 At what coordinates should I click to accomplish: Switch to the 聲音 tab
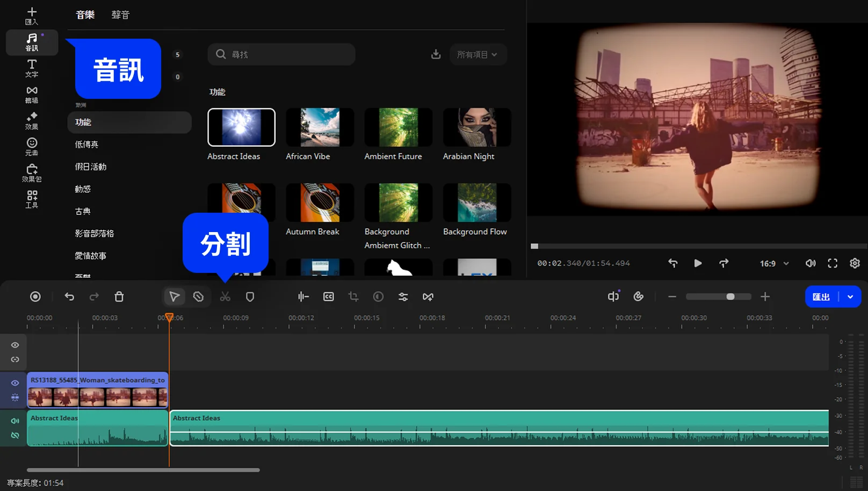pos(120,15)
